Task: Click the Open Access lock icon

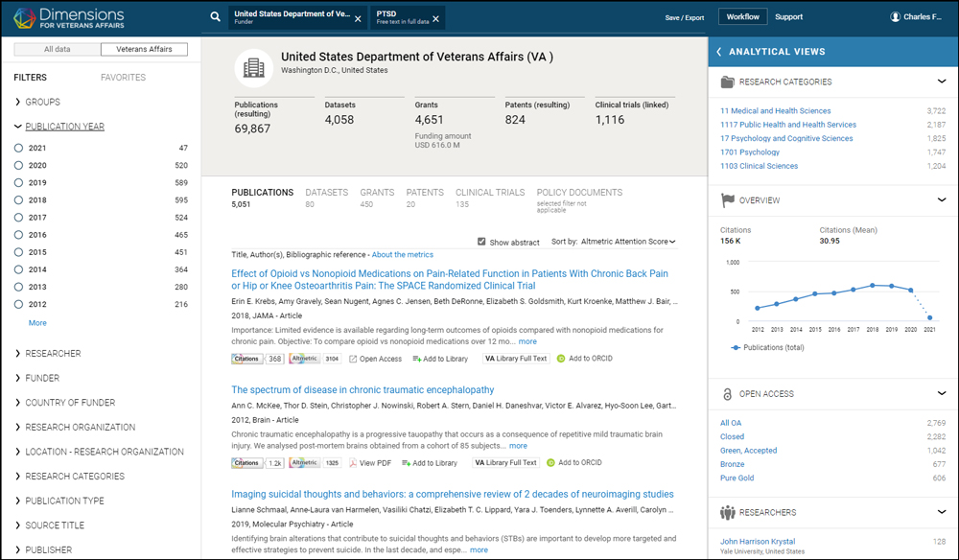Action: pos(727,394)
